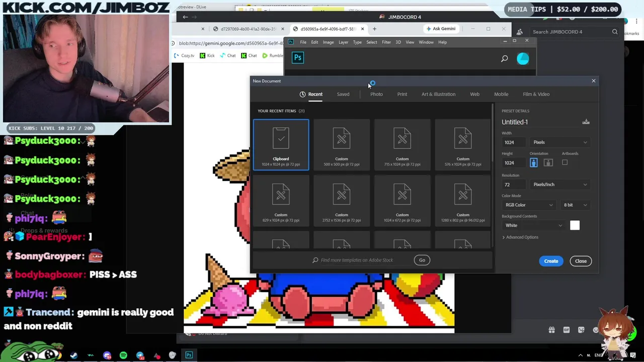The height and width of the screenshot is (362, 644).
Task: Click the Width input field
Action: pos(514,142)
